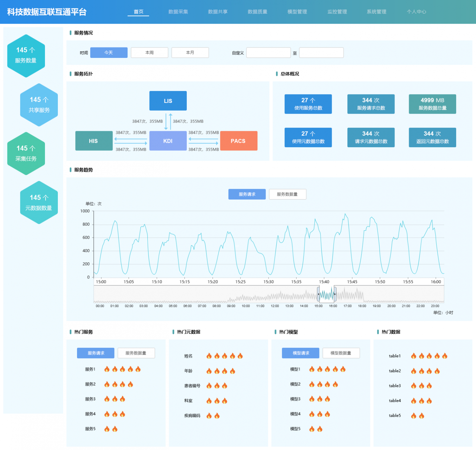Switch trend chart to 服务数据量
476x450 pixels.
click(287, 194)
